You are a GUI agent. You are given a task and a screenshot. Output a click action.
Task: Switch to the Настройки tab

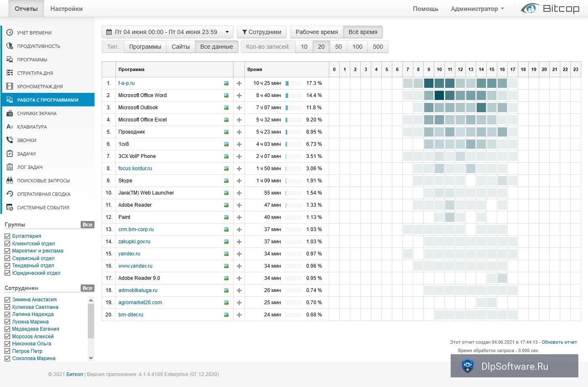click(x=66, y=9)
